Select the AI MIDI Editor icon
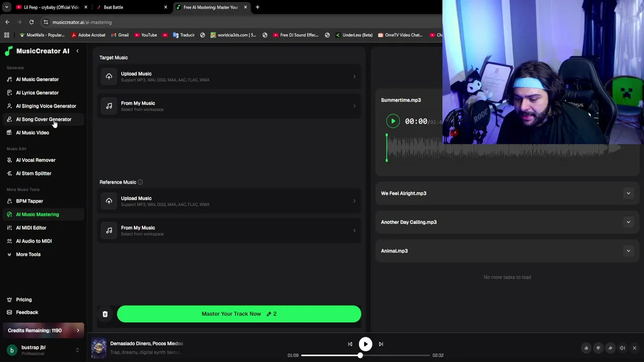The height and width of the screenshot is (362, 644). coord(9,228)
